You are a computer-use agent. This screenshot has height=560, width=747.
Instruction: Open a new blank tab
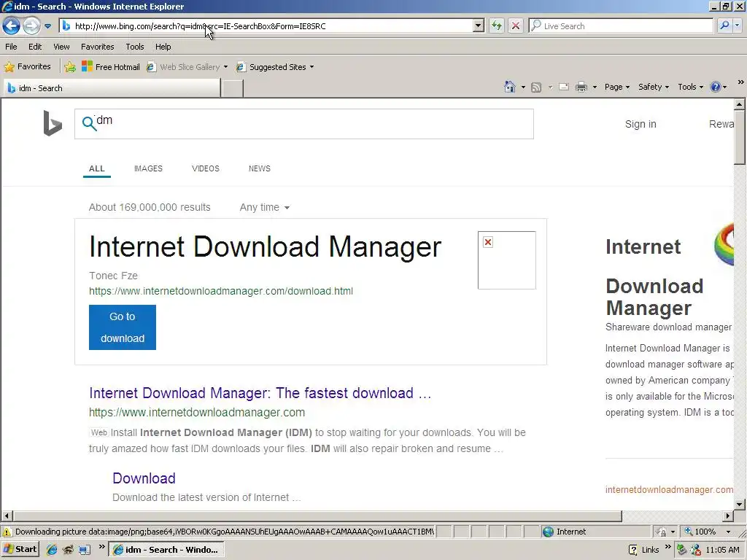(x=233, y=88)
